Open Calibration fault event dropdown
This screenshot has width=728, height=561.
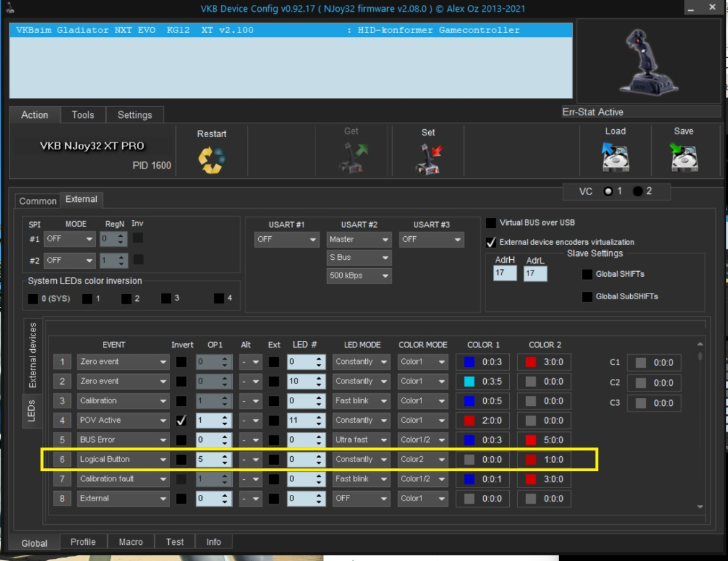pyautogui.click(x=123, y=479)
